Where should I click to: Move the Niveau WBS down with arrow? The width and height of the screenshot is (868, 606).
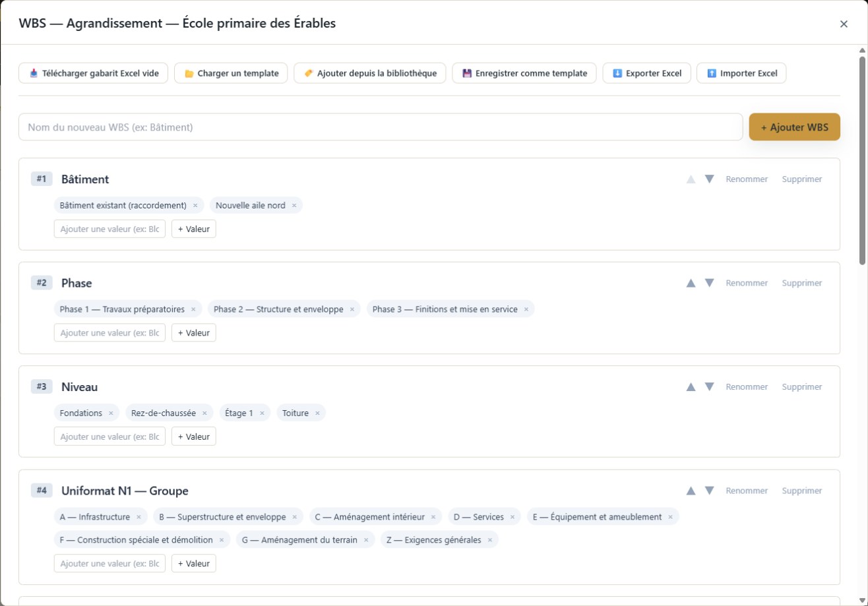709,387
